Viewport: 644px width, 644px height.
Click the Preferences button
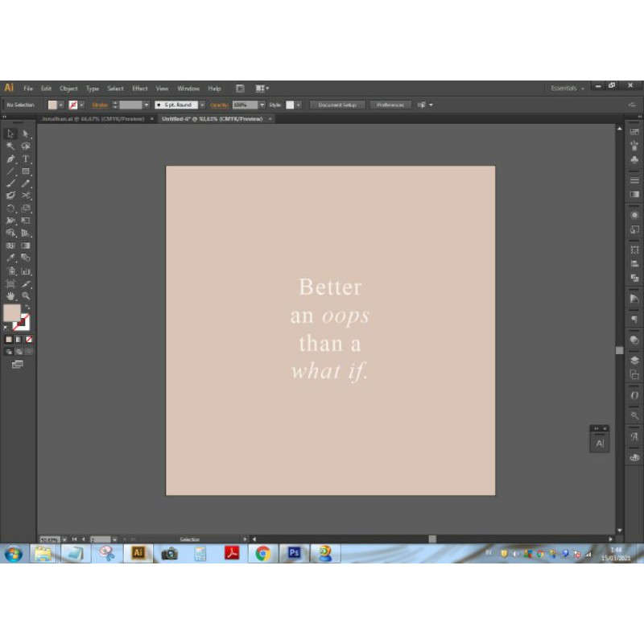[x=390, y=105]
